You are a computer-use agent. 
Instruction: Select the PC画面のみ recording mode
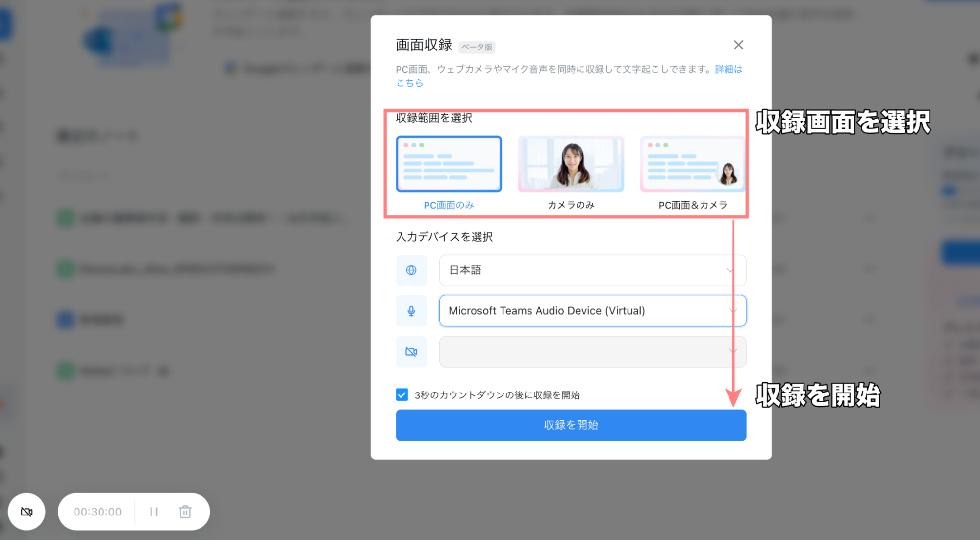click(x=449, y=164)
